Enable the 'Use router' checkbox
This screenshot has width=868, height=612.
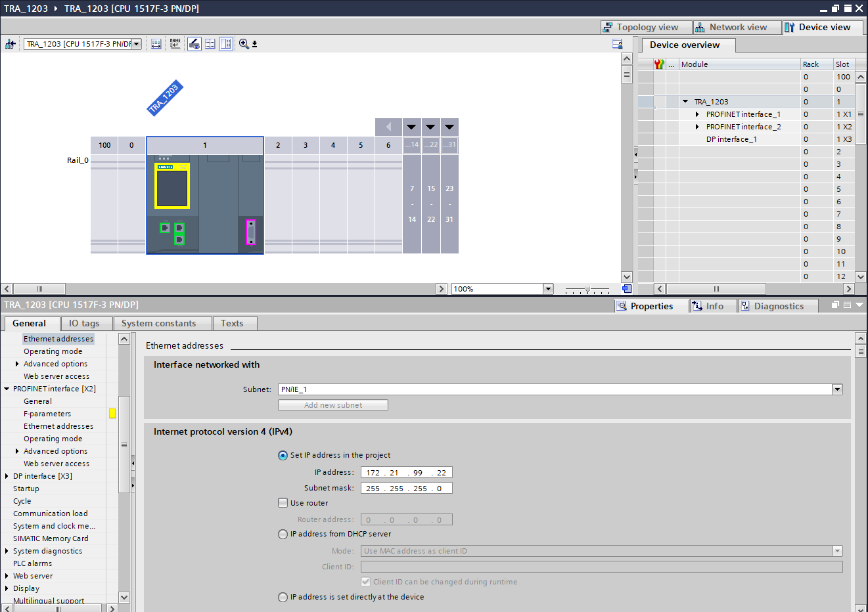point(283,503)
